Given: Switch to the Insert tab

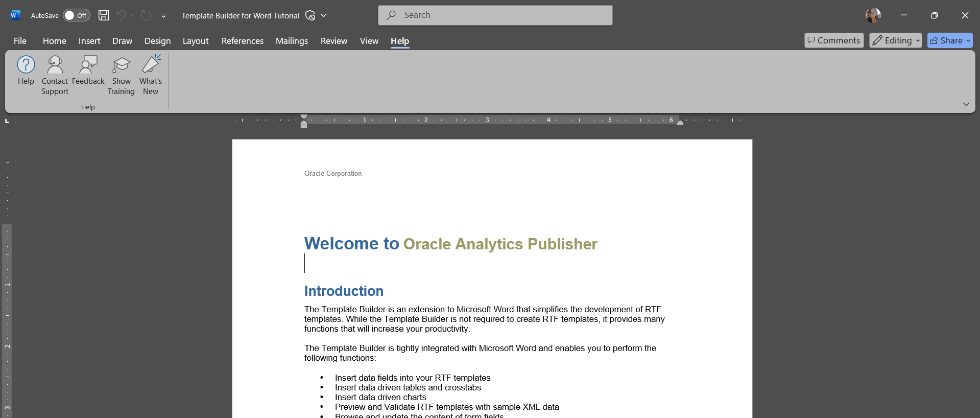Looking at the screenshot, I should [89, 41].
